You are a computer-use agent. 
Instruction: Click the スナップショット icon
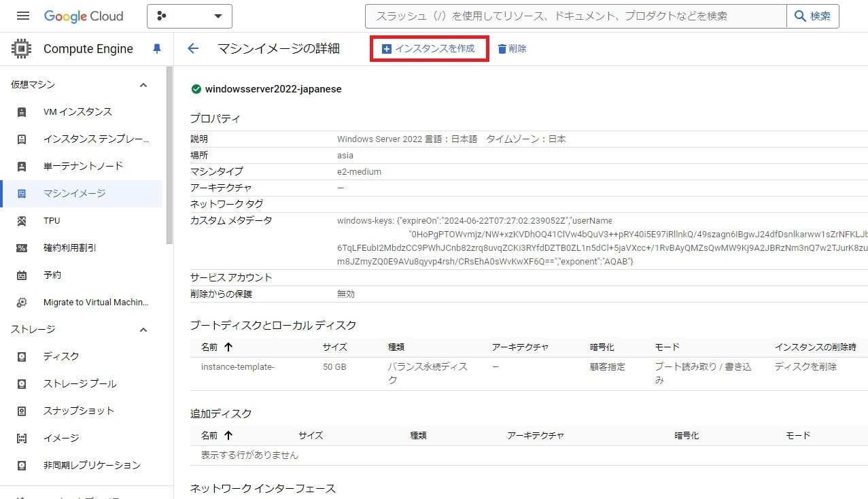click(22, 411)
